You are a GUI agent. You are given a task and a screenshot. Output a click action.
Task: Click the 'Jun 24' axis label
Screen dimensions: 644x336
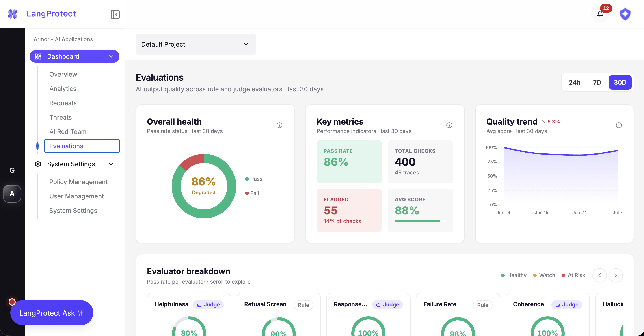(x=579, y=213)
